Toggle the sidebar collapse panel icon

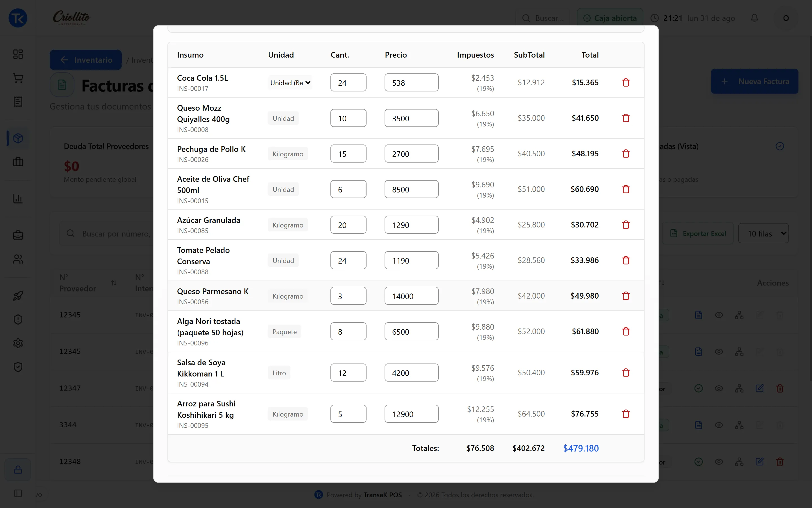[18, 493]
